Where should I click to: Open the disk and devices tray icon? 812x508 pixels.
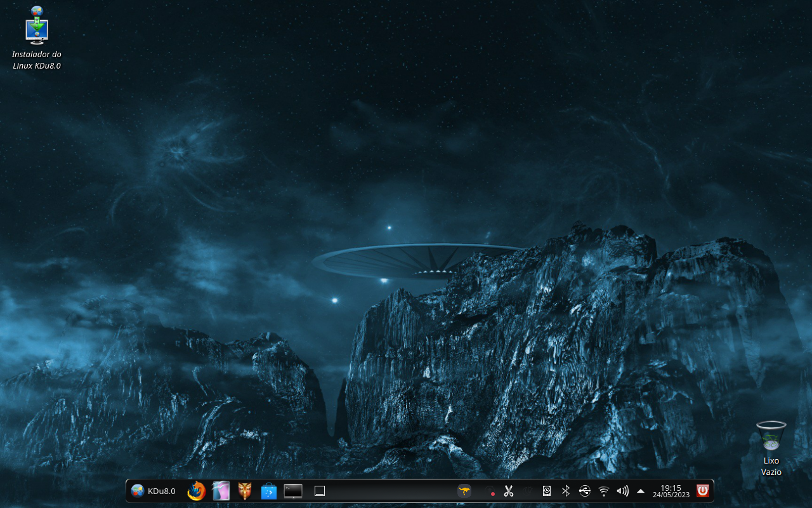(x=547, y=491)
